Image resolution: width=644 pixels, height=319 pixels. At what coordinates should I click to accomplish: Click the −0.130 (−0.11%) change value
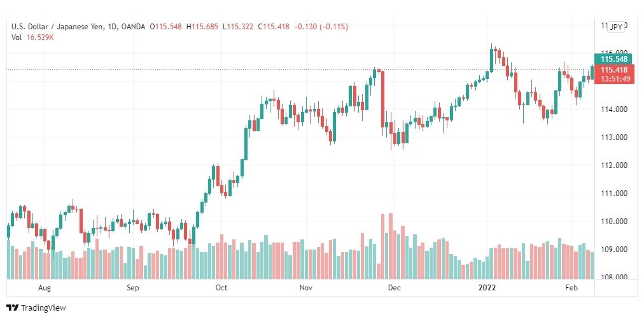321,27
